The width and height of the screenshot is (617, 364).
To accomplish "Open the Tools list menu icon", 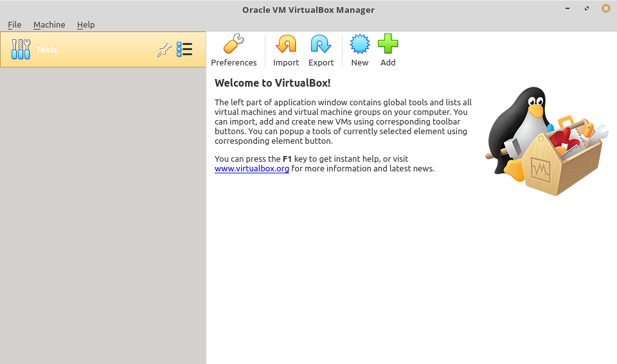I will tap(184, 49).
